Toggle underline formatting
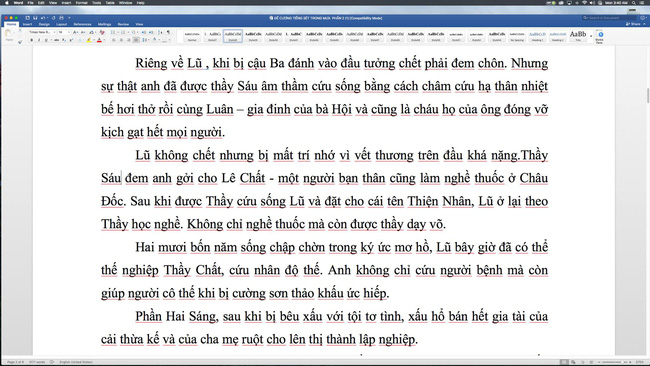 coord(46,40)
